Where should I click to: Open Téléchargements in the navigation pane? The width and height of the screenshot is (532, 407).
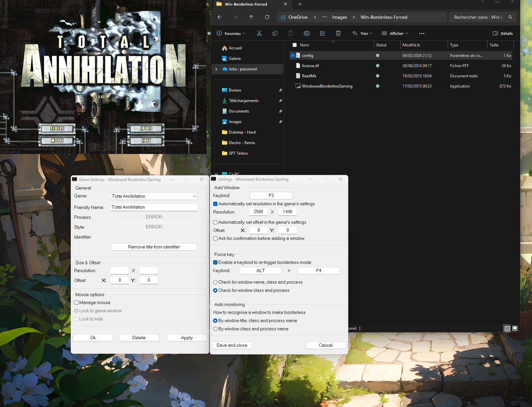pos(243,101)
